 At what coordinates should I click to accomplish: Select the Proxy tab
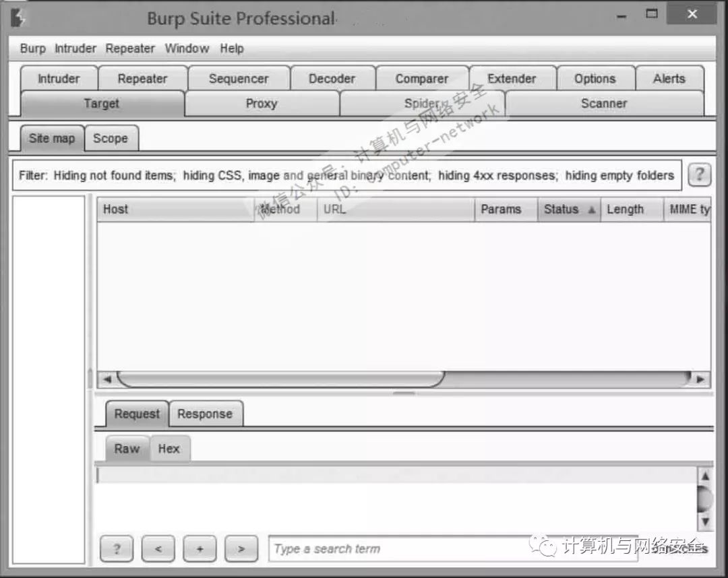point(262,104)
